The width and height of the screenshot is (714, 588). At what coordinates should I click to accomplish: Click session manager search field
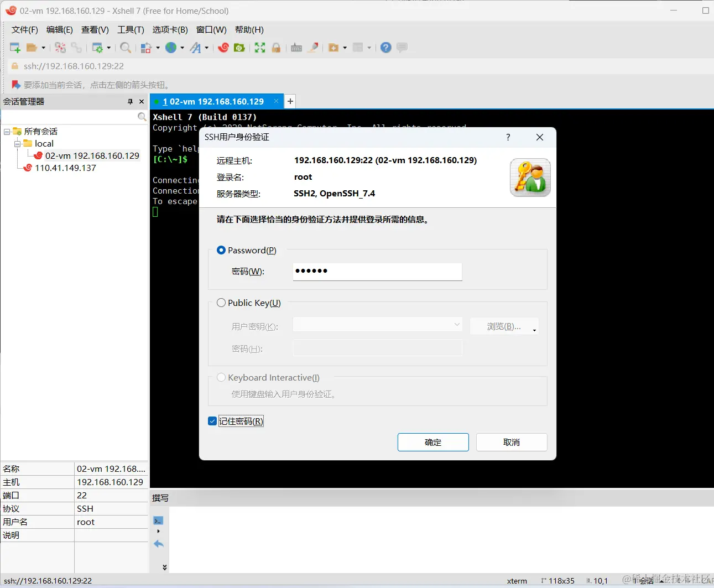pyautogui.click(x=69, y=117)
